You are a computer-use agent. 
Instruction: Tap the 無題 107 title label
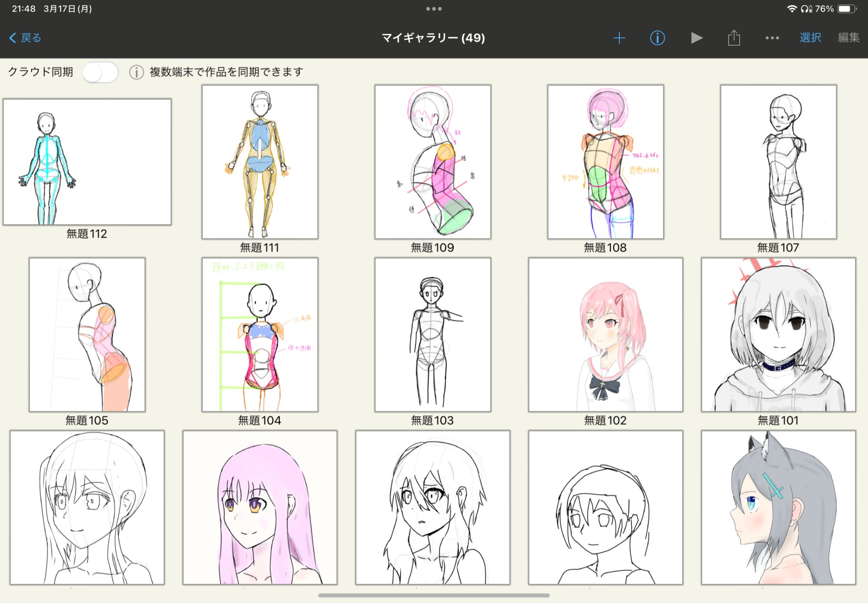[x=778, y=248]
